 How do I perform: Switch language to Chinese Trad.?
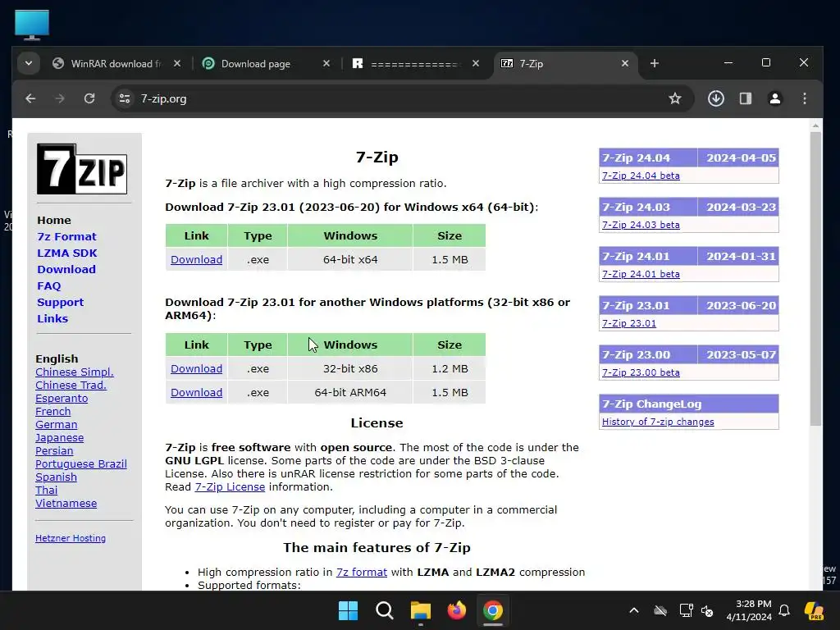71,386
